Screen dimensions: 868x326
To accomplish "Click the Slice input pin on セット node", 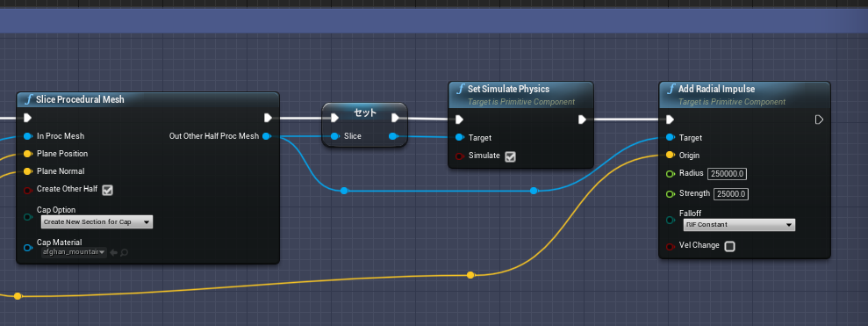I will [334, 136].
